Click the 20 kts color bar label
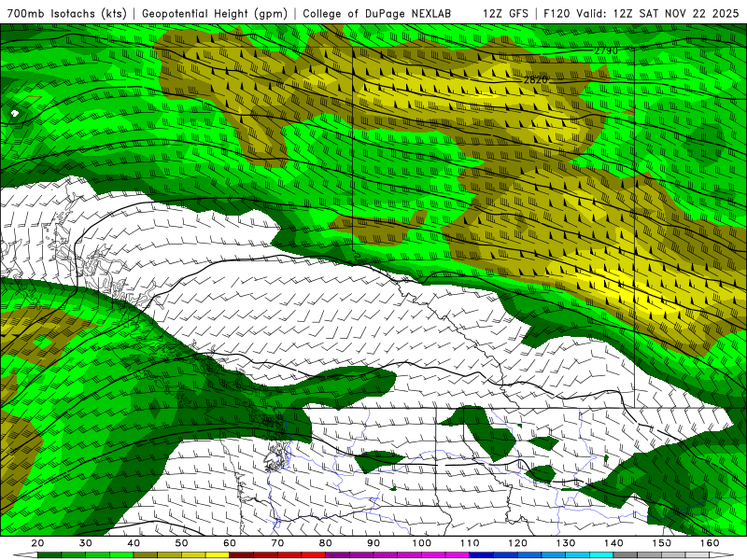The width and height of the screenshot is (747, 560). coord(37,543)
